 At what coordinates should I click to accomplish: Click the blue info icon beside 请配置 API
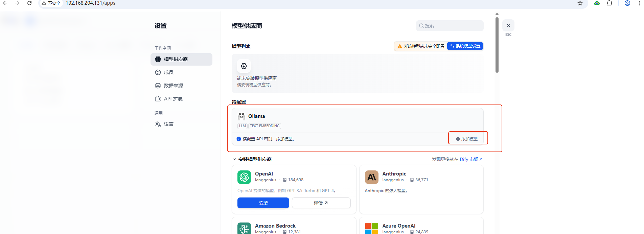(x=239, y=139)
